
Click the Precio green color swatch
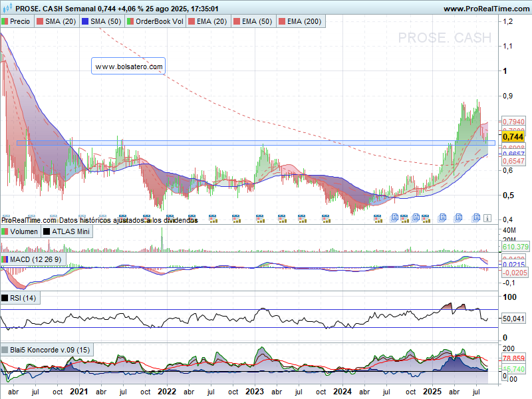6,22
